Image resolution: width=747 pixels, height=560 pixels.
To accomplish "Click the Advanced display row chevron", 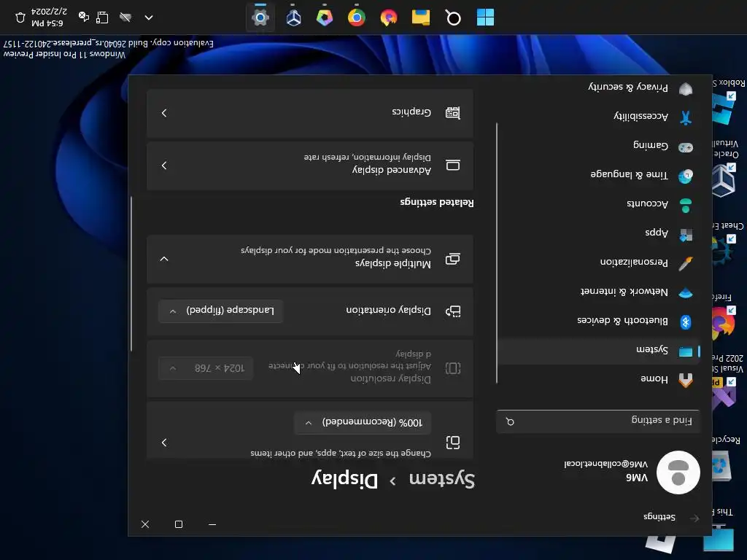I will coord(164,166).
